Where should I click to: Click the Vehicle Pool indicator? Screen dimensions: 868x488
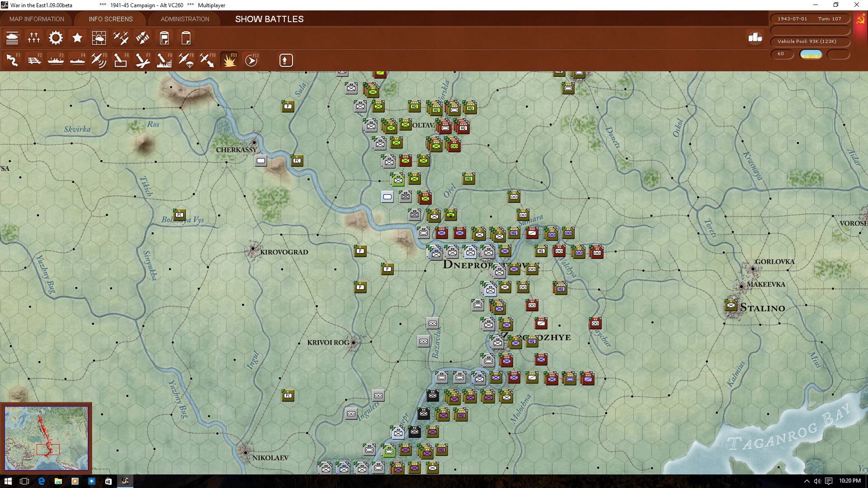point(810,42)
